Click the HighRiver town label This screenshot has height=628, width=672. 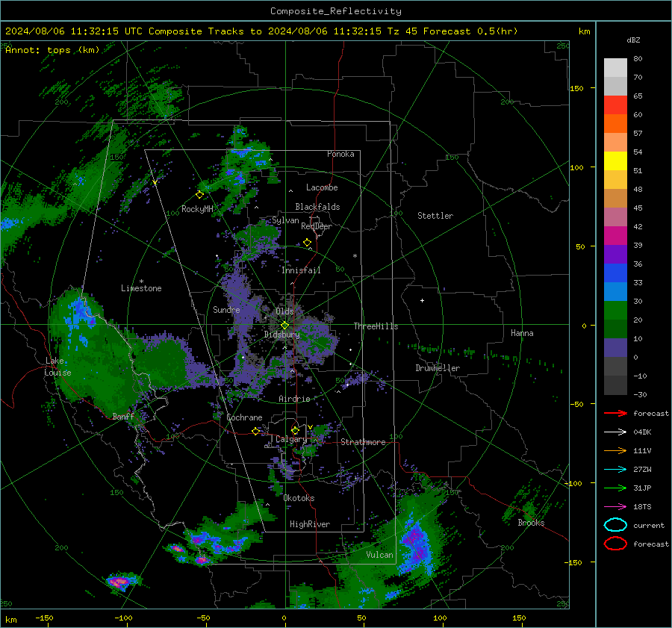[x=310, y=524]
